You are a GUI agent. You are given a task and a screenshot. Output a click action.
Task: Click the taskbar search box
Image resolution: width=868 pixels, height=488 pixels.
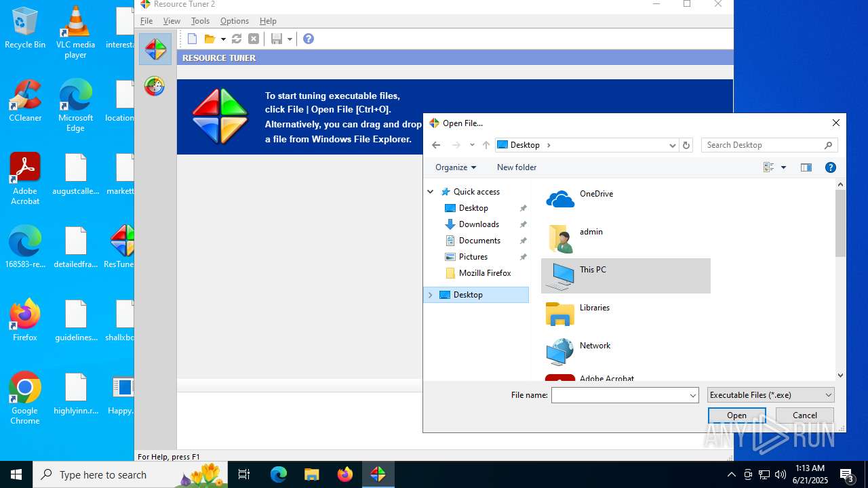click(131, 474)
